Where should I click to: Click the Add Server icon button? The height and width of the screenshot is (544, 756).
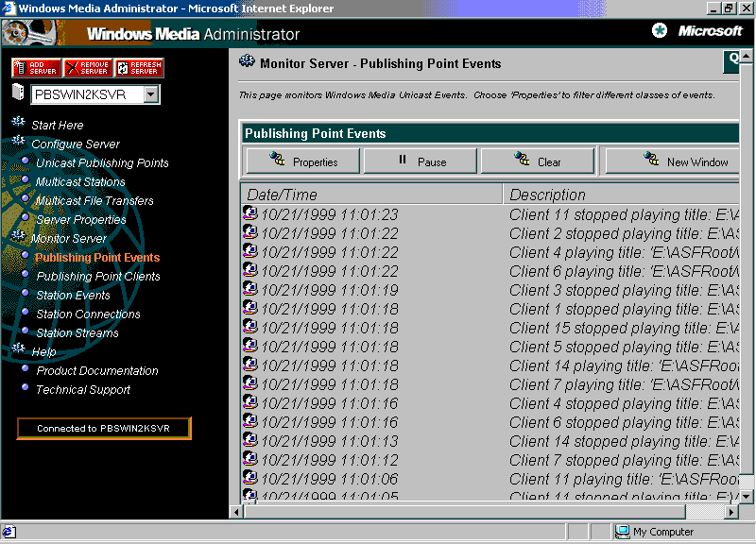pos(37,68)
